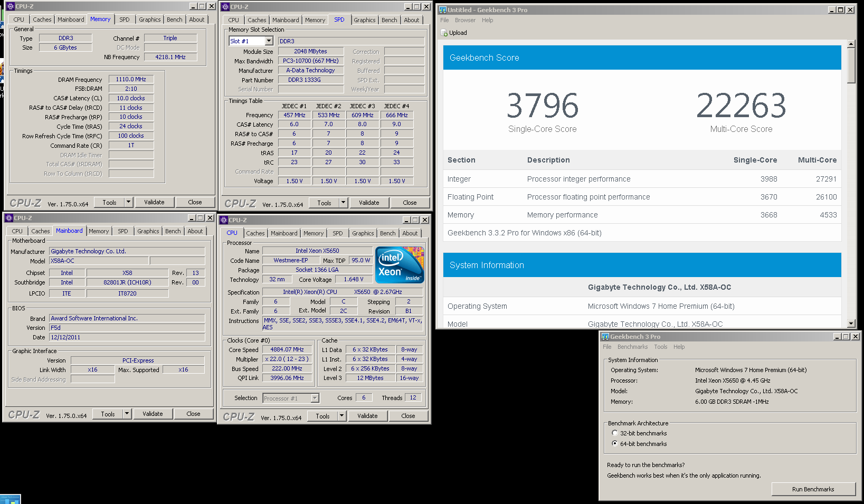This screenshot has width=864, height=504.
Task: Click Validate button in CPU window
Action: point(367,416)
